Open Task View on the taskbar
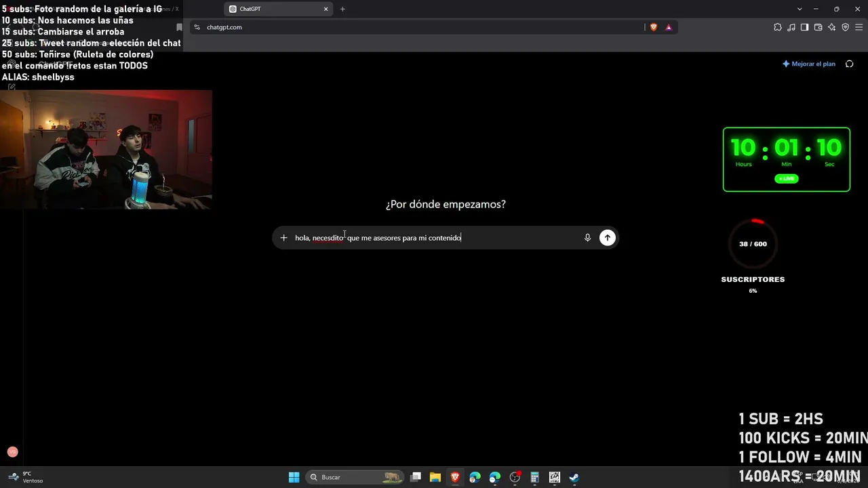The width and height of the screenshot is (868, 488). point(416,477)
